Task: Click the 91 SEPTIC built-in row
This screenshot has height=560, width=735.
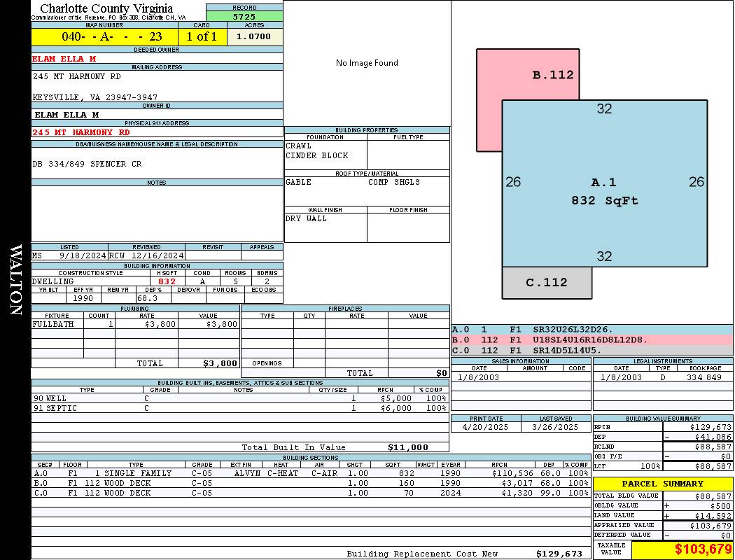Action: click(x=239, y=408)
